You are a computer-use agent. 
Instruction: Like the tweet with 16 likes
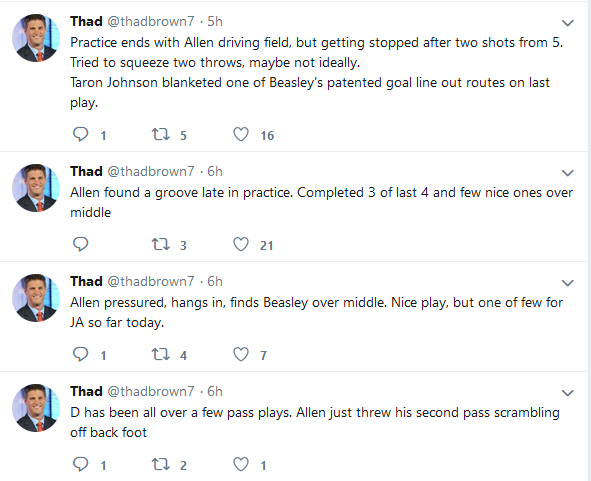(x=241, y=134)
